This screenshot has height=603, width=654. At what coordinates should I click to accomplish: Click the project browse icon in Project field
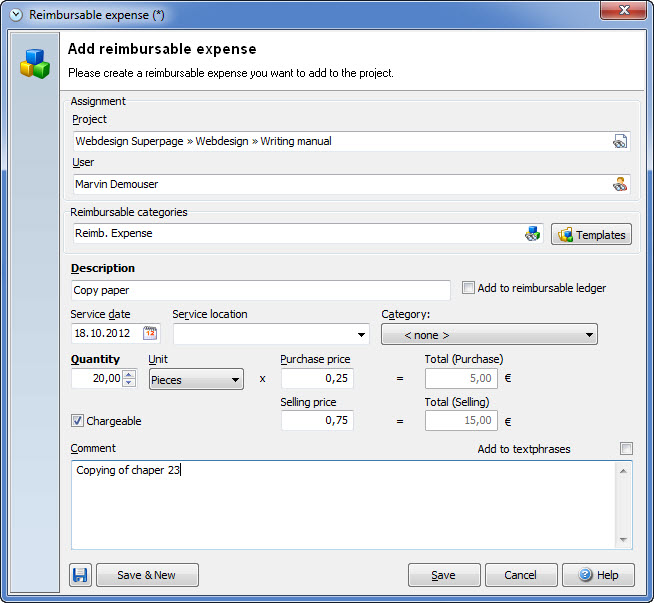pyautogui.click(x=620, y=141)
